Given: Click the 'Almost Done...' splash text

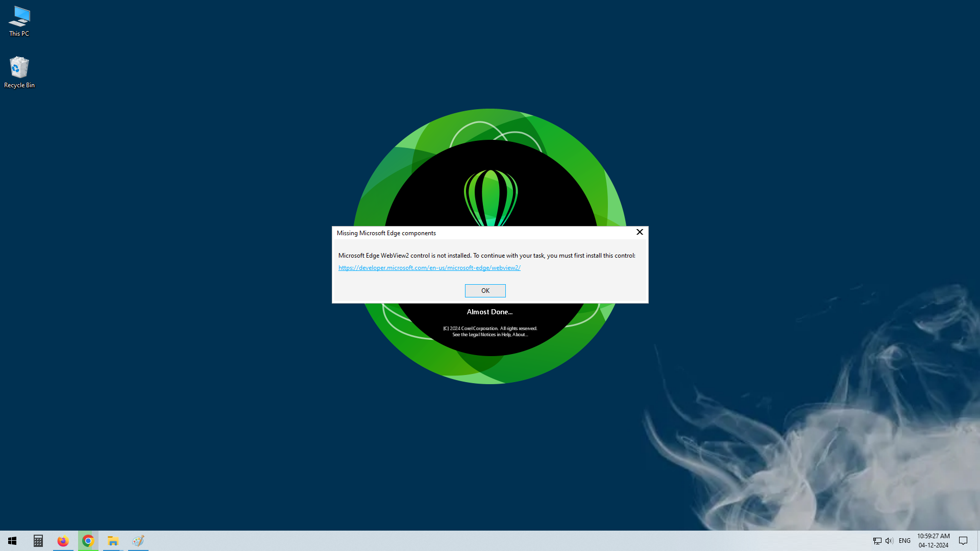Looking at the screenshot, I should click(489, 312).
